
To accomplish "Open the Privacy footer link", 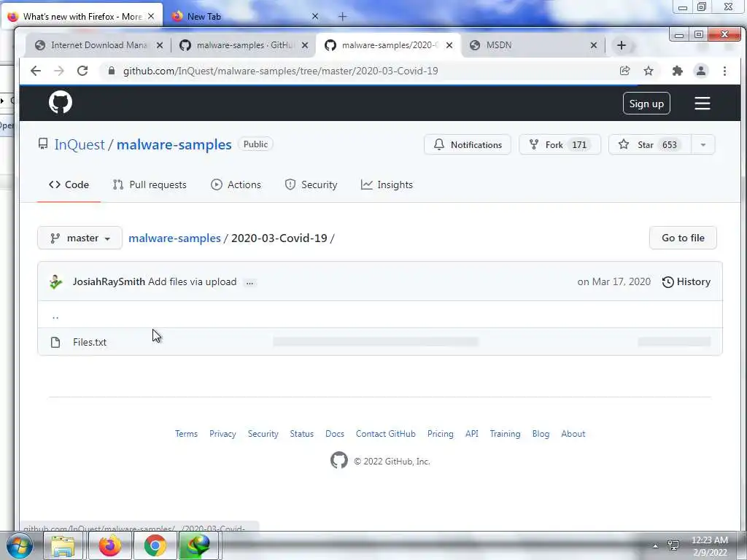I will [222, 434].
